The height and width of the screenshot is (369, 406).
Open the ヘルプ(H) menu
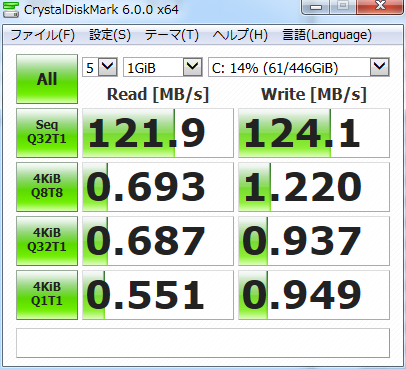(x=240, y=35)
